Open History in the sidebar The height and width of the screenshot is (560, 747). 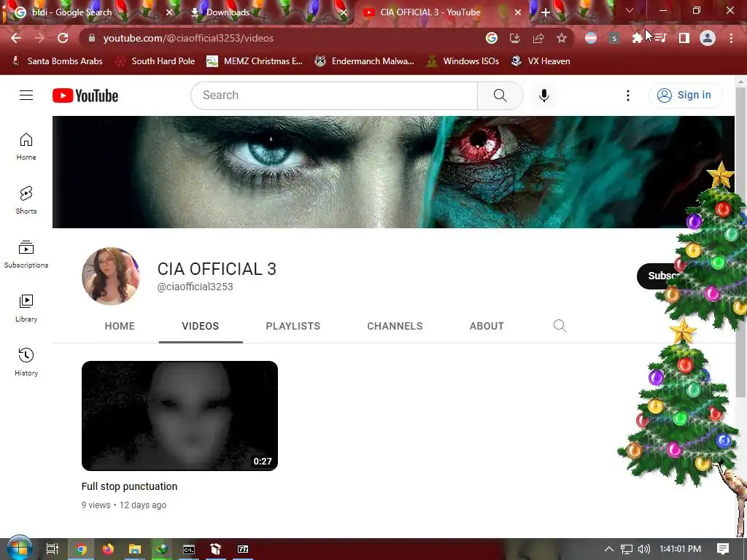26,362
